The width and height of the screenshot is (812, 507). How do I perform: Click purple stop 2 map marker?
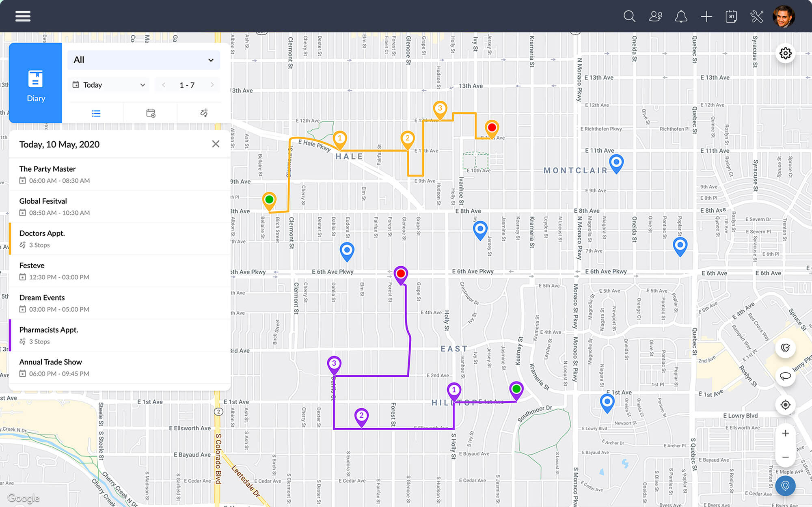[361, 416]
